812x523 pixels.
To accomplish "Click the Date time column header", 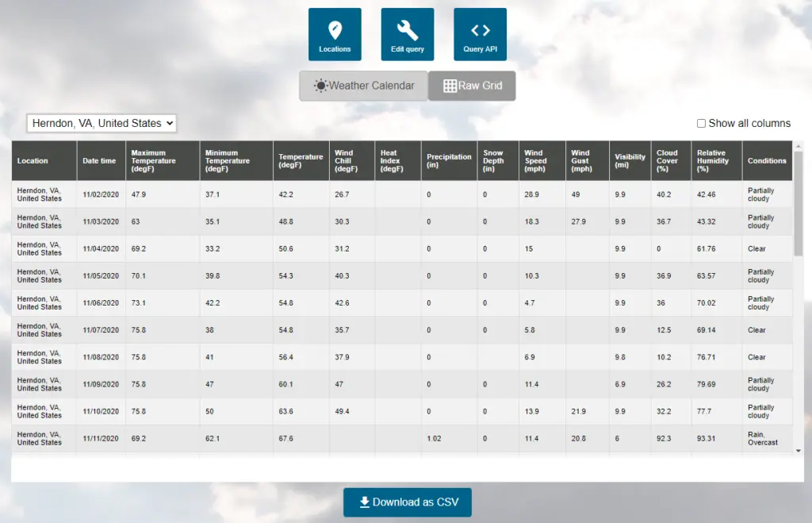I will click(99, 160).
